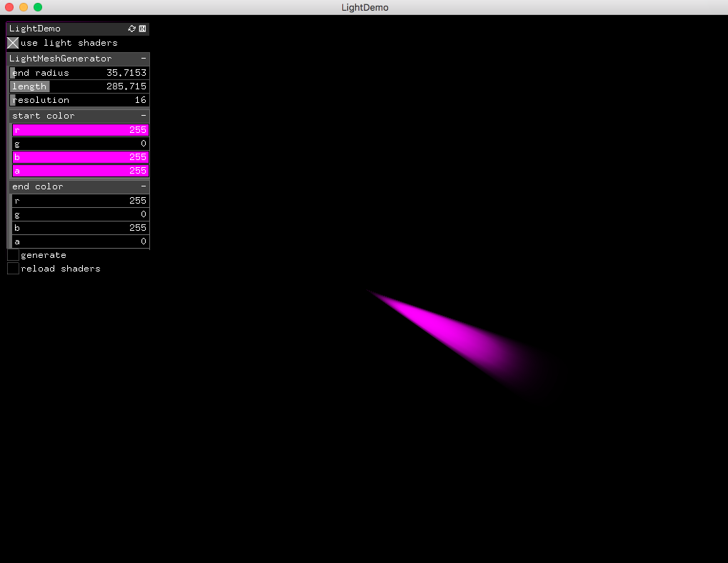Adjust the end color g slider
This screenshot has width=728, height=563.
pos(80,214)
